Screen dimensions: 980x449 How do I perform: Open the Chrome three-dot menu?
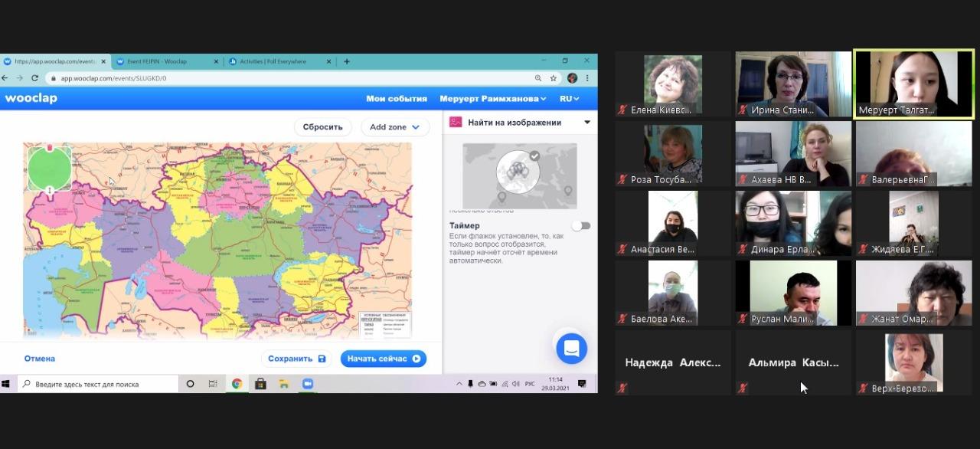588,78
